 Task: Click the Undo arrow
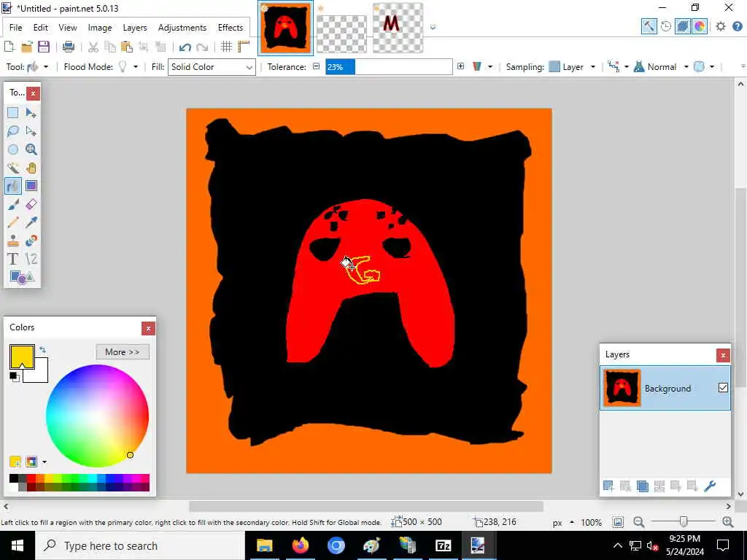coord(185,47)
